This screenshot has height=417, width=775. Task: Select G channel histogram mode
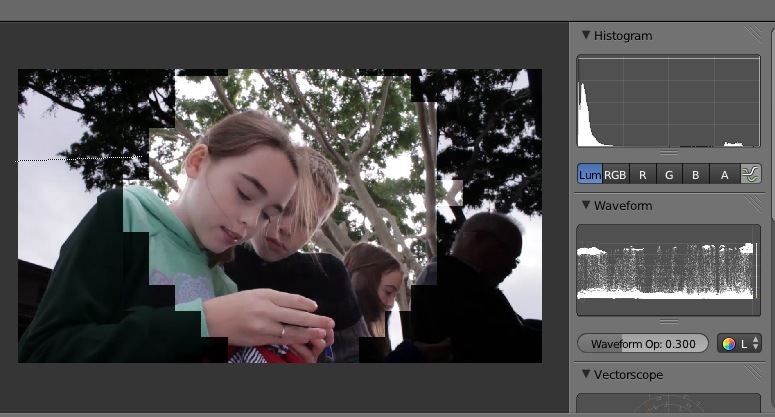(x=669, y=174)
